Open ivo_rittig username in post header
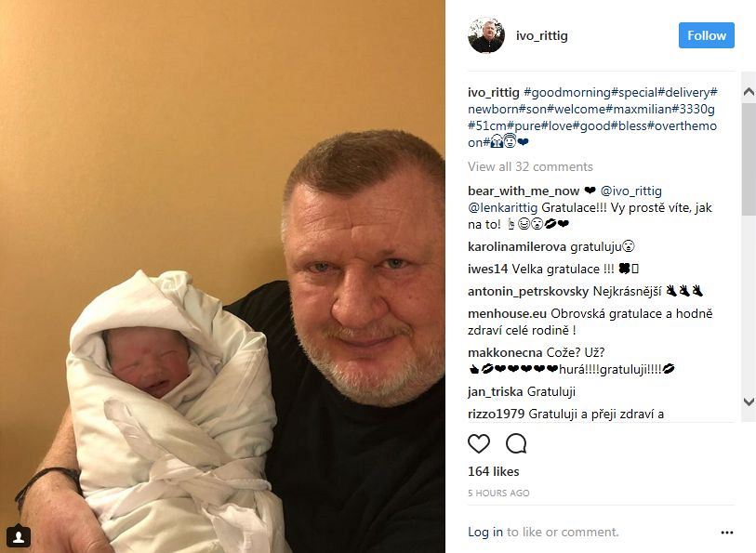 pos(542,36)
